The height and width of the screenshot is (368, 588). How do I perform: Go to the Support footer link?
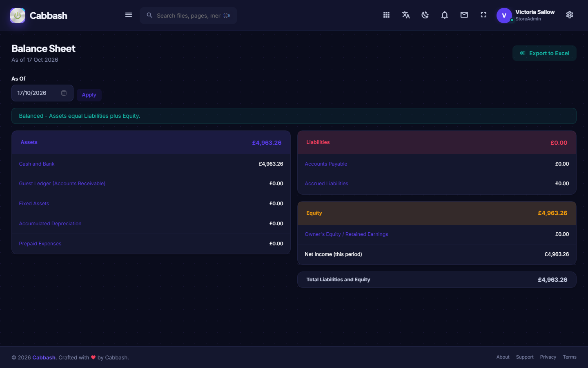[x=525, y=357]
